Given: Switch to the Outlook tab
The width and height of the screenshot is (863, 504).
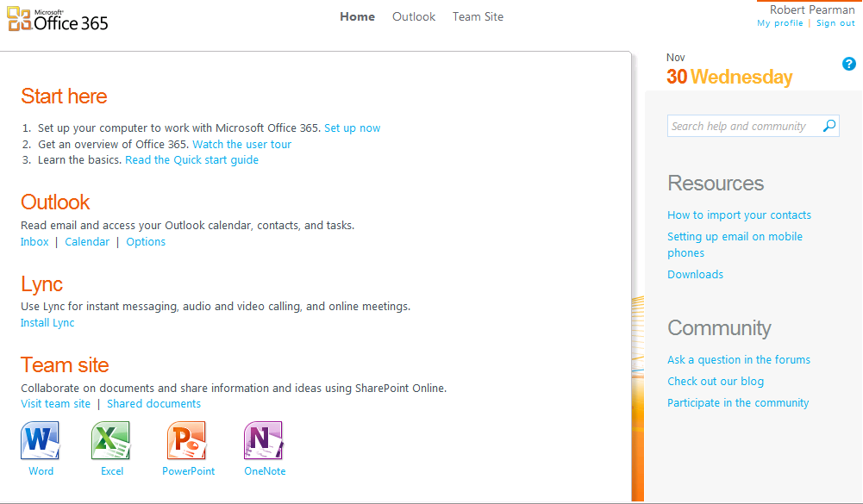Looking at the screenshot, I should tap(414, 17).
